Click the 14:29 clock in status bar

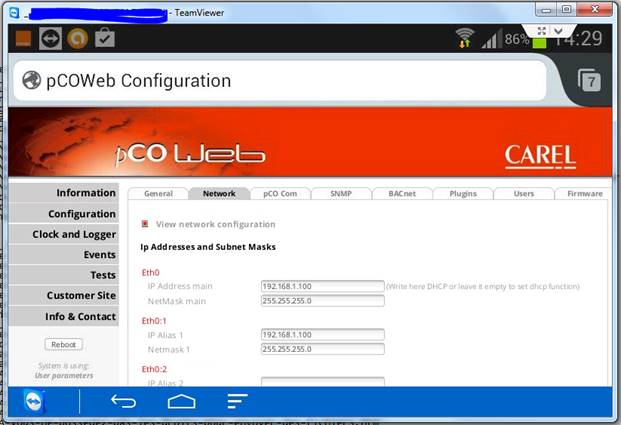click(579, 39)
